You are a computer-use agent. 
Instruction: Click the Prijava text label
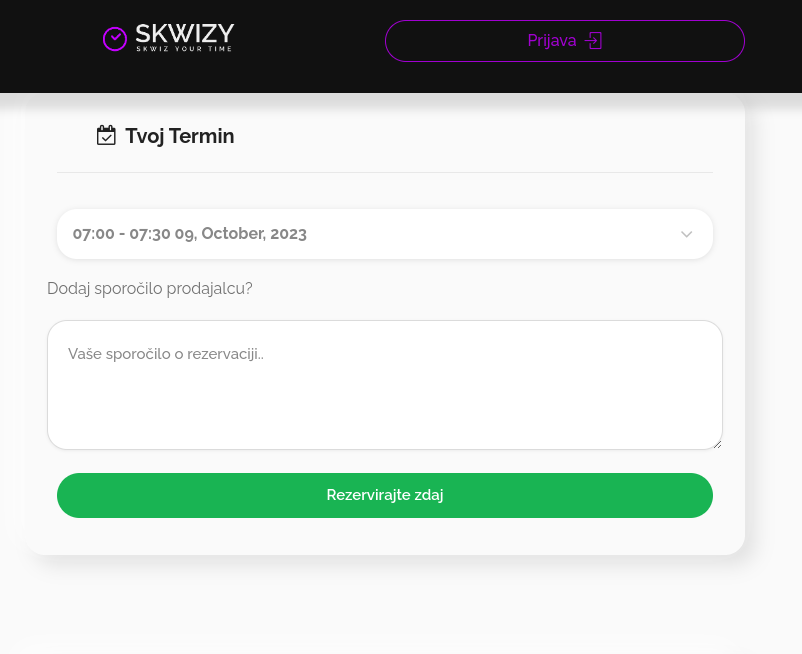pos(552,41)
